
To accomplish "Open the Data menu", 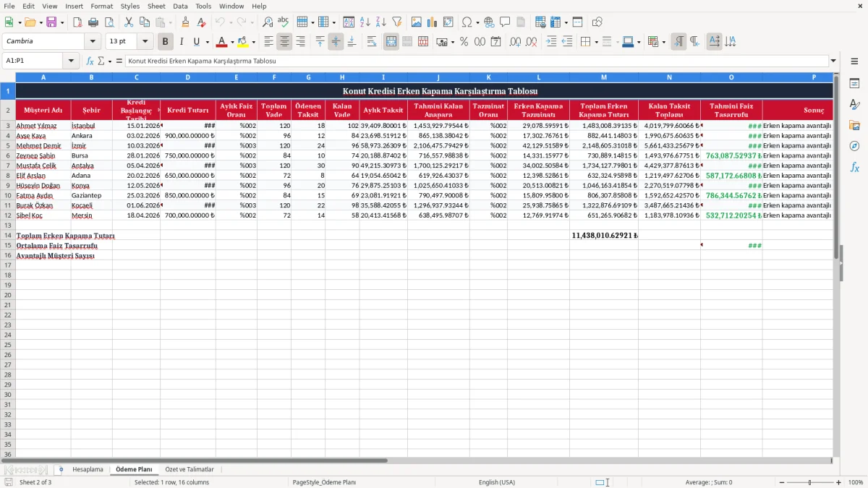I will 181,6.
